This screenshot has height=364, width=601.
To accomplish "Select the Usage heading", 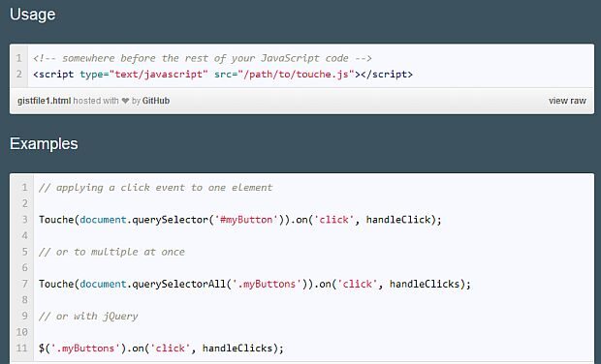I will [x=33, y=15].
